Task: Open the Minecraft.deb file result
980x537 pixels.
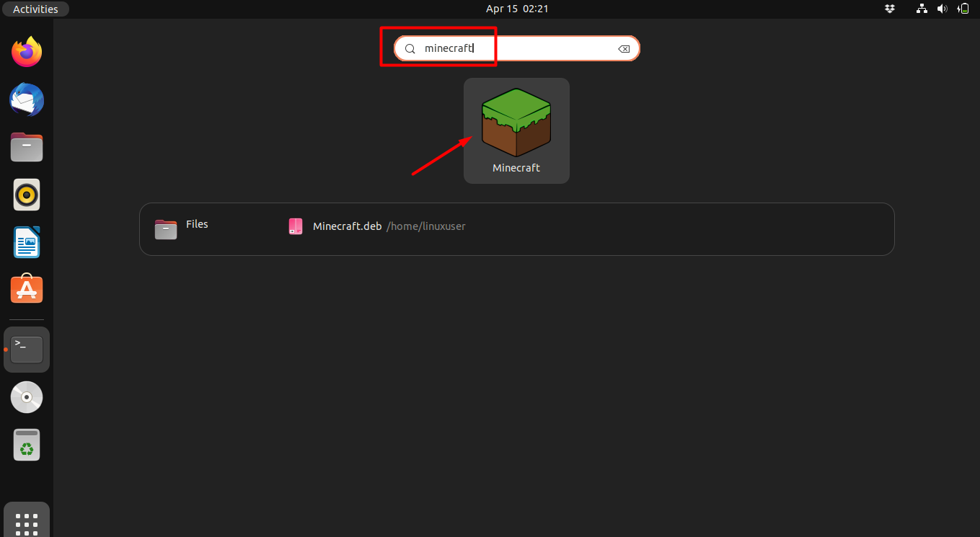Action: tap(377, 226)
